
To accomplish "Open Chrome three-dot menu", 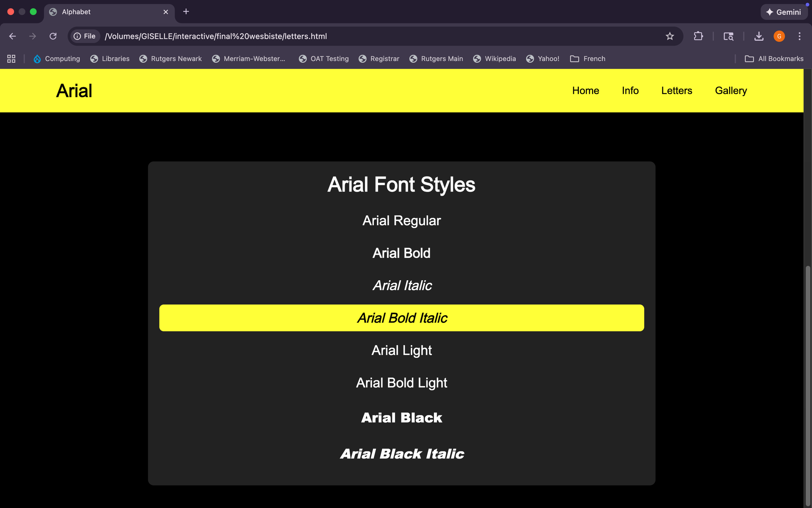I will (x=799, y=36).
